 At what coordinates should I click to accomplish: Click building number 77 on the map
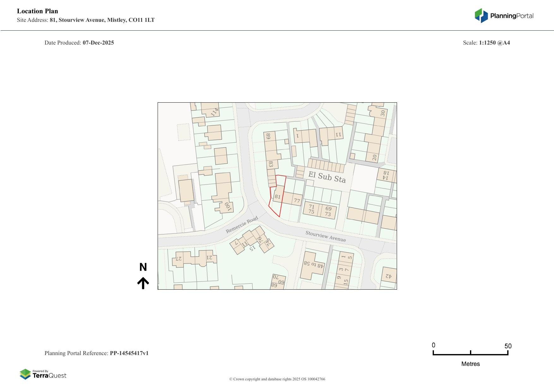296,201
